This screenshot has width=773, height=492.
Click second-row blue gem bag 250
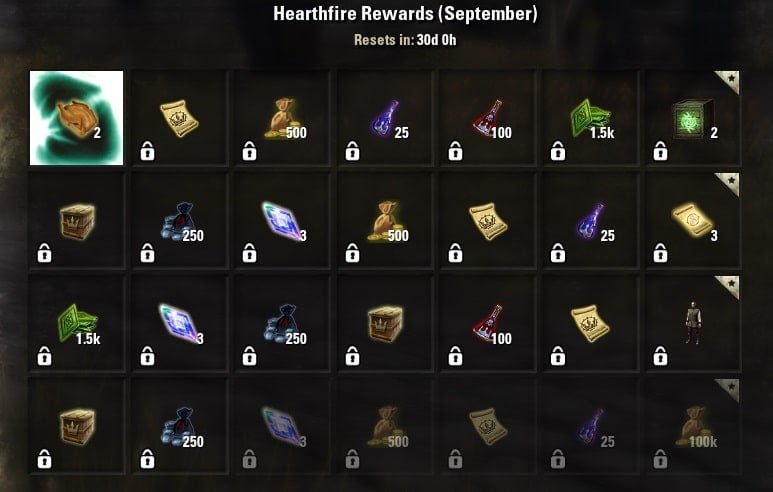(179, 221)
